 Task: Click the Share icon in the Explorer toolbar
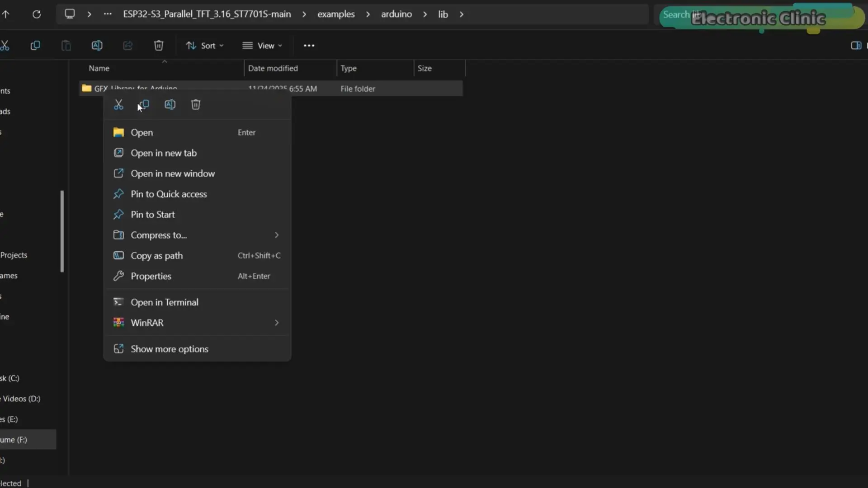point(128,45)
